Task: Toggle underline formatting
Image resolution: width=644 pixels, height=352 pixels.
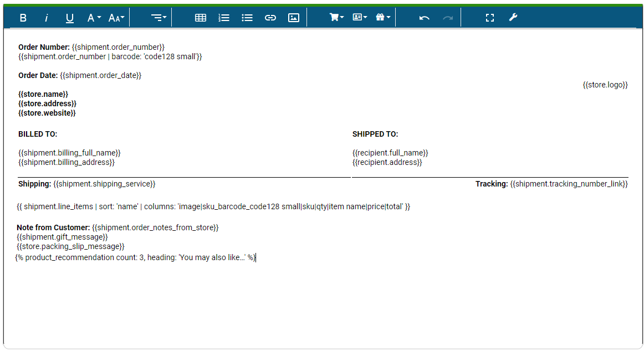Action: pyautogui.click(x=69, y=18)
